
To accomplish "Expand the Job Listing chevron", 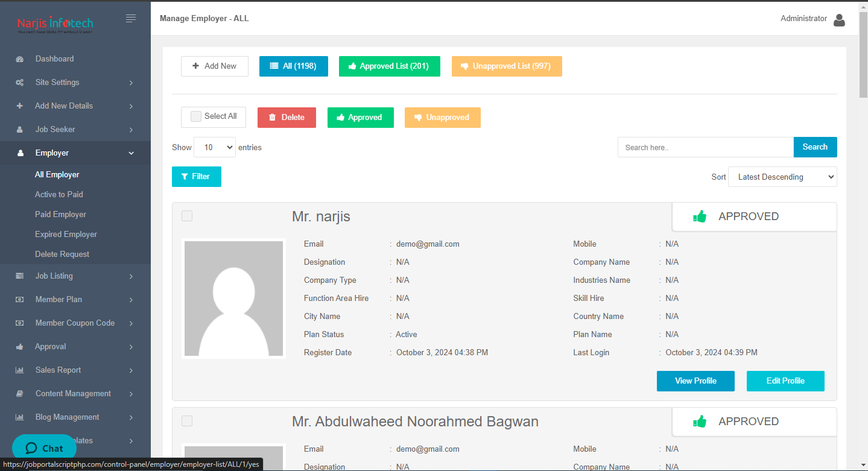I will 131,276.
